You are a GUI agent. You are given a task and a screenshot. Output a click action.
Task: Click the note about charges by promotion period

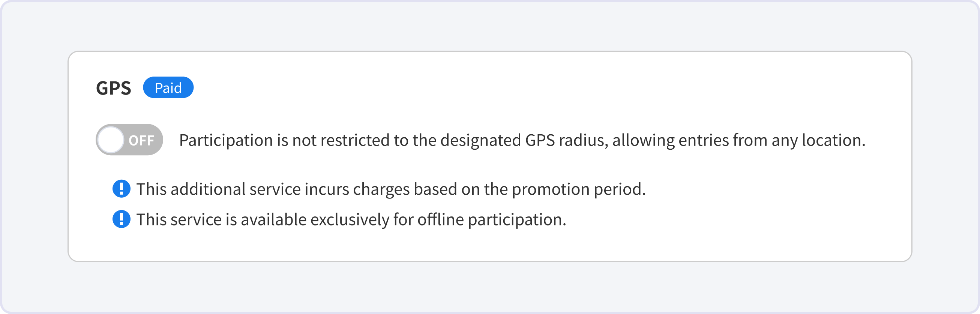[391, 189]
